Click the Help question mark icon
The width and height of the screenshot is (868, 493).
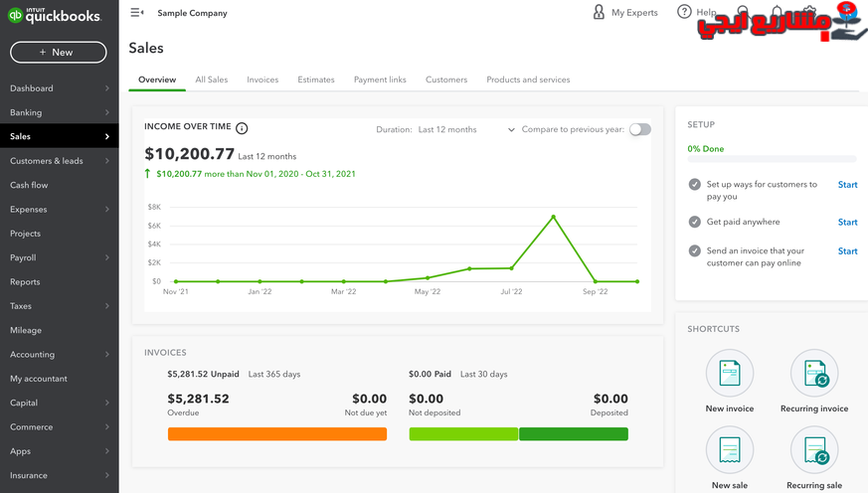point(684,12)
